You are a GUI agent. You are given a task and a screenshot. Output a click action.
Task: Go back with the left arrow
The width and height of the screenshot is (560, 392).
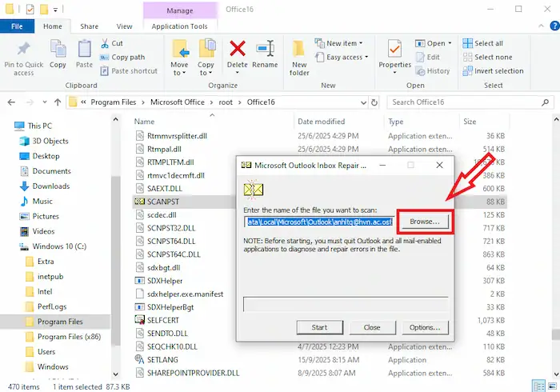(x=11, y=102)
